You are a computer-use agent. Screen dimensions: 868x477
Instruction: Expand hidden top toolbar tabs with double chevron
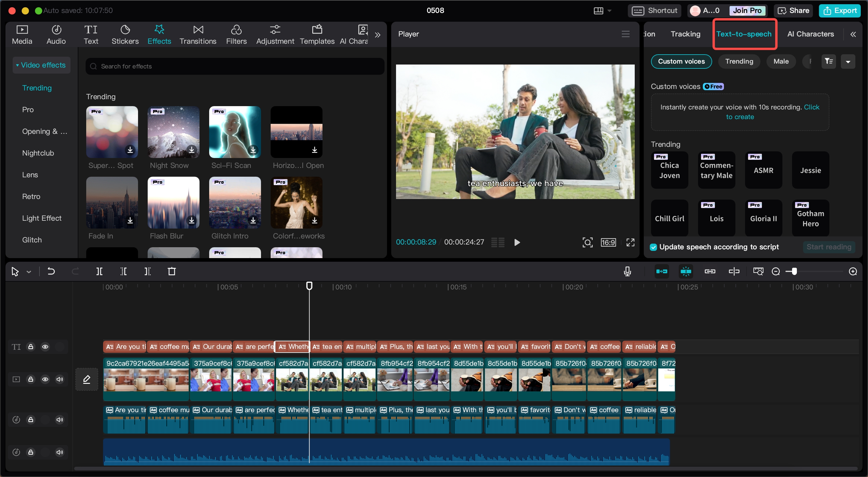tap(378, 35)
